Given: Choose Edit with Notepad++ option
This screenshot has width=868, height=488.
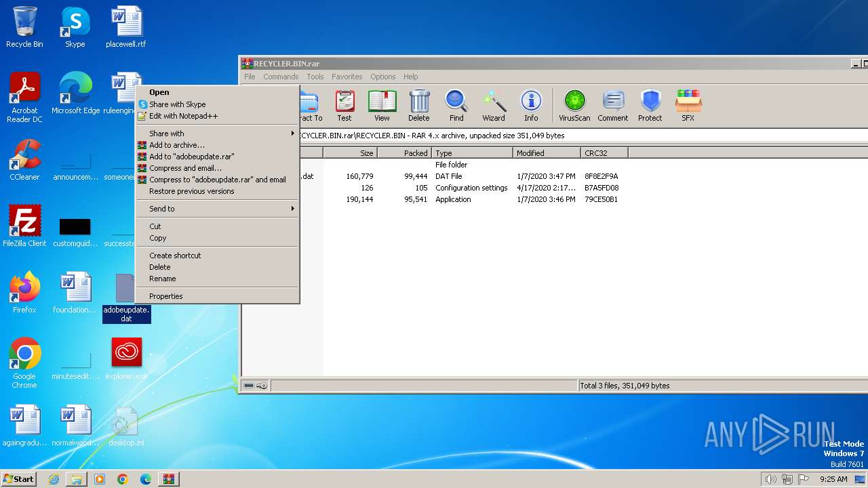Looking at the screenshot, I should [x=217, y=116].
